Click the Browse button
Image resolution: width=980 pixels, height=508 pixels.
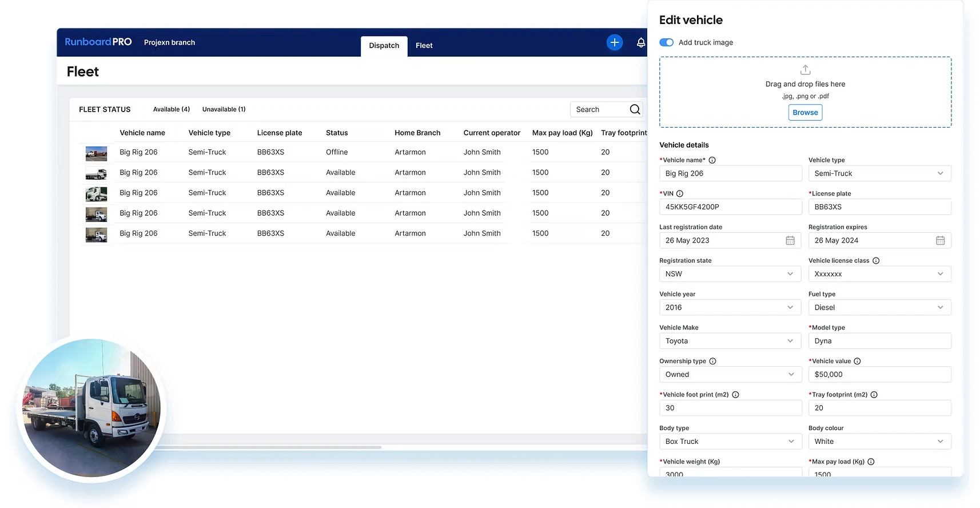805,113
